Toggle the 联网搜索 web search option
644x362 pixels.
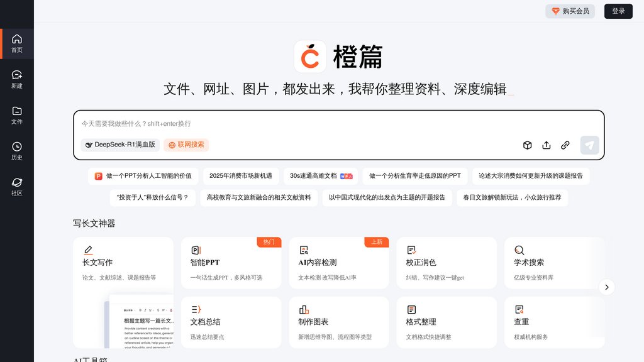point(186,145)
